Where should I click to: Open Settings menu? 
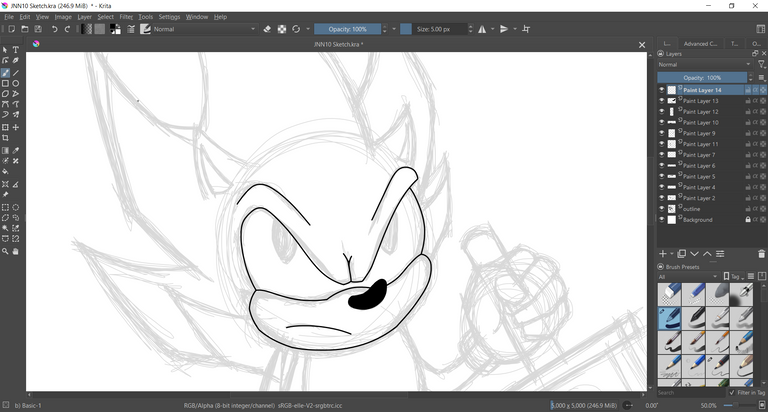point(169,17)
